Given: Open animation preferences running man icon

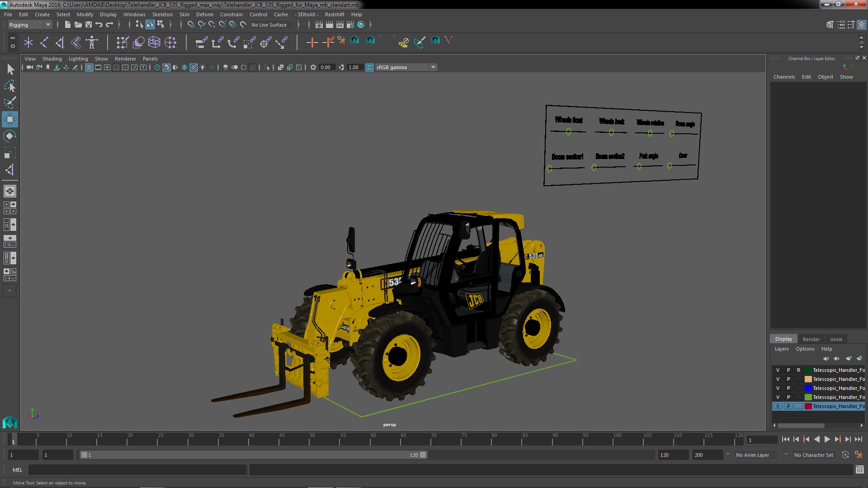Looking at the screenshot, I should (x=858, y=455).
